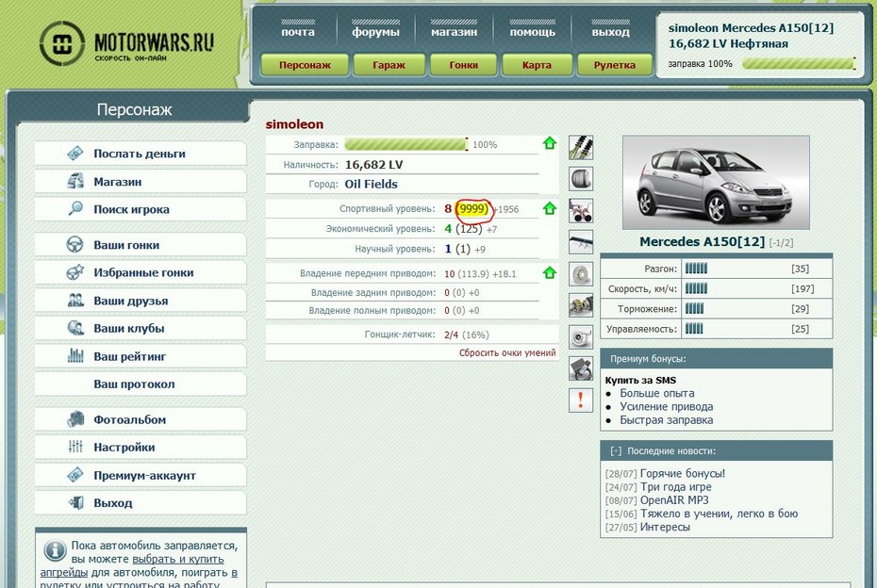
Task: Open the brake disc upgrade icon
Action: 581,274
